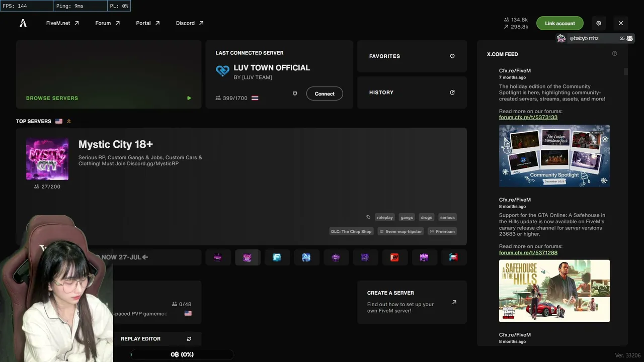644x362 pixels.
Task: Open the Portal navigation link
Action: tap(148, 23)
